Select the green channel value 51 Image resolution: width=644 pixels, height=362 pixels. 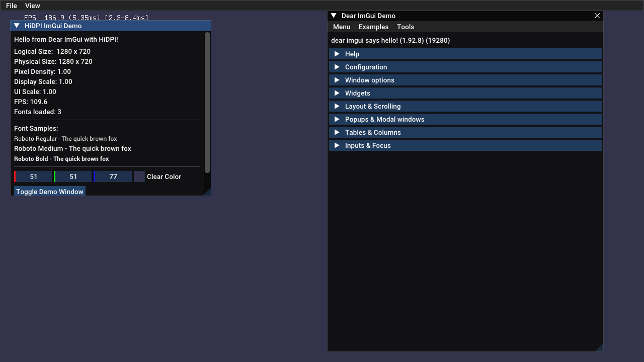pyautogui.click(x=73, y=176)
